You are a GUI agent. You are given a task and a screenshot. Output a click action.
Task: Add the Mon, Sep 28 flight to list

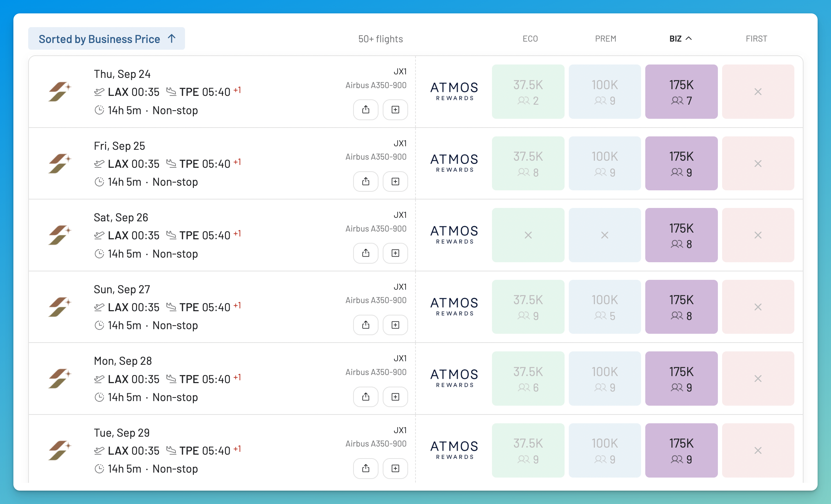point(395,397)
